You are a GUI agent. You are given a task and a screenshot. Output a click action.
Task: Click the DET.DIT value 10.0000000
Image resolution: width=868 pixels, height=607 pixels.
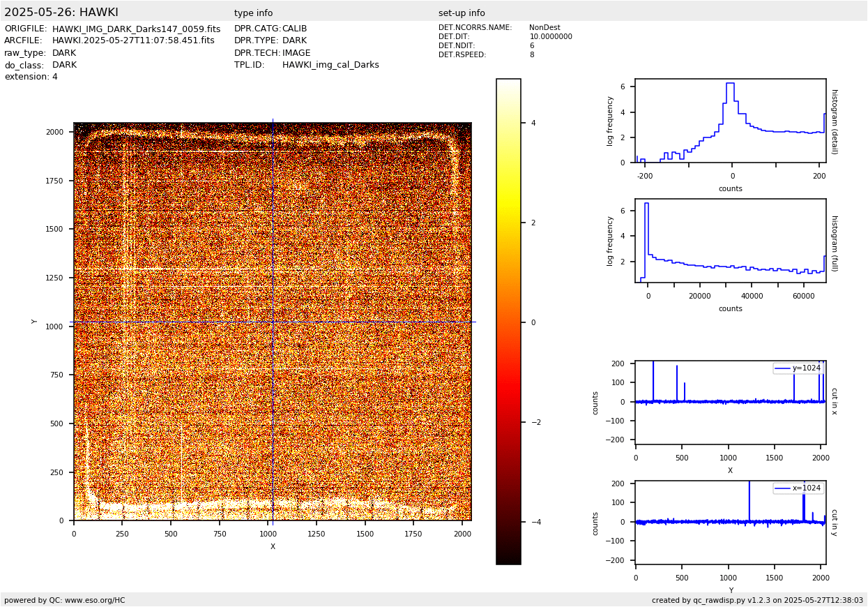[x=550, y=37]
